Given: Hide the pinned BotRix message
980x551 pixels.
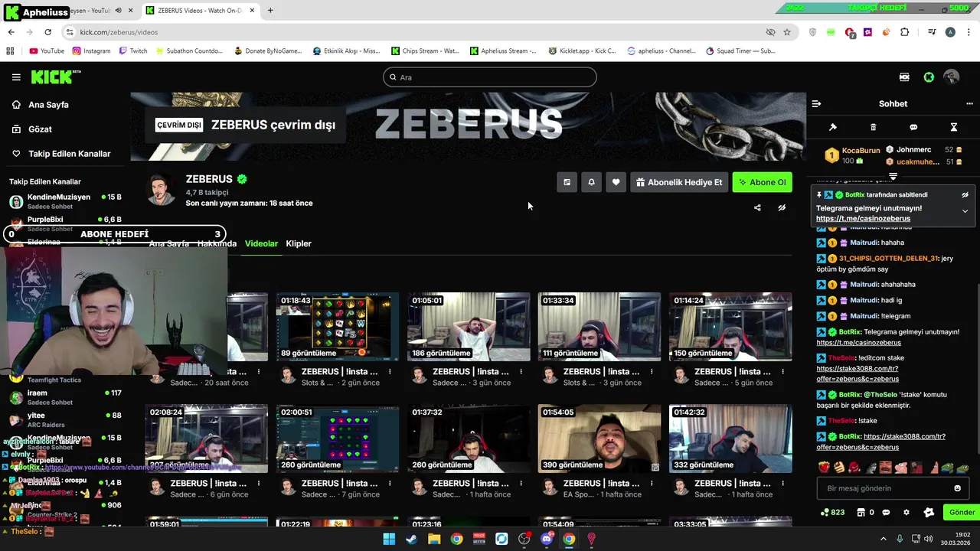Looking at the screenshot, I should point(965,195).
